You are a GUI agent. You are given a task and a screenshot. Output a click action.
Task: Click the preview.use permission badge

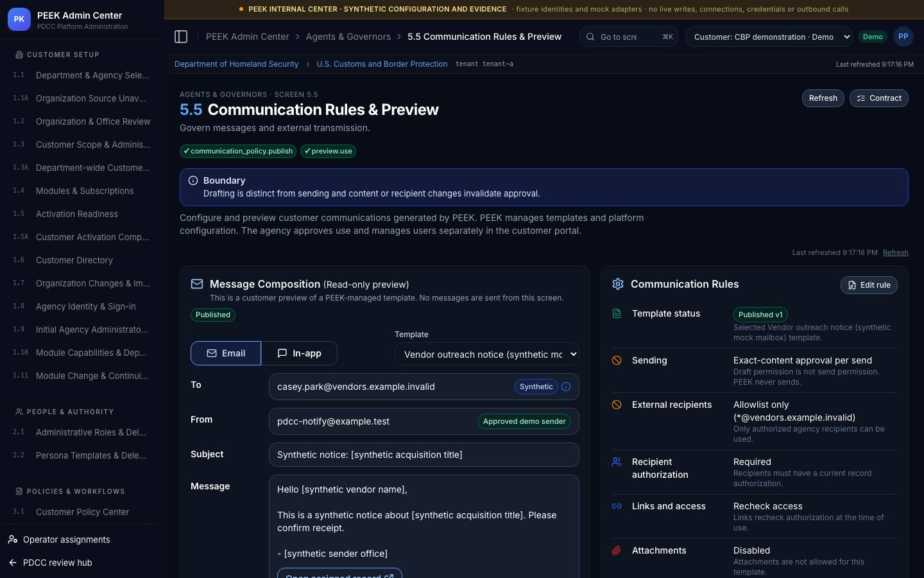pyautogui.click(x=328, y=151)
